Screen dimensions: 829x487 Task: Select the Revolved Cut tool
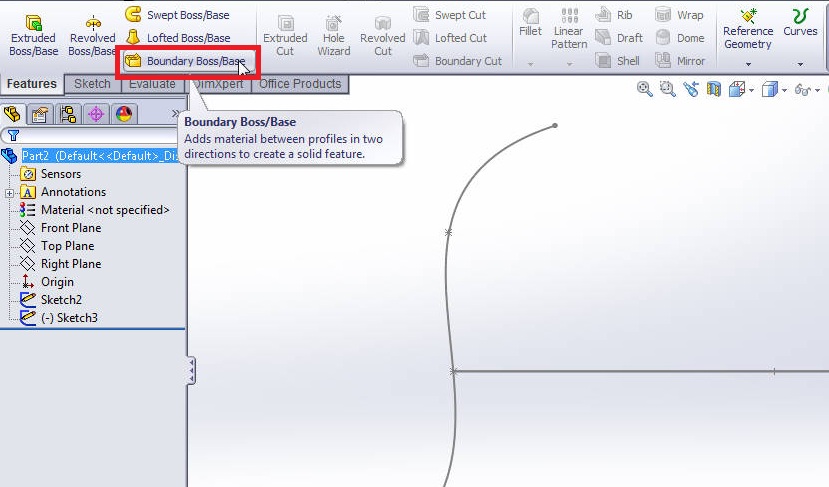coord(382,35)
